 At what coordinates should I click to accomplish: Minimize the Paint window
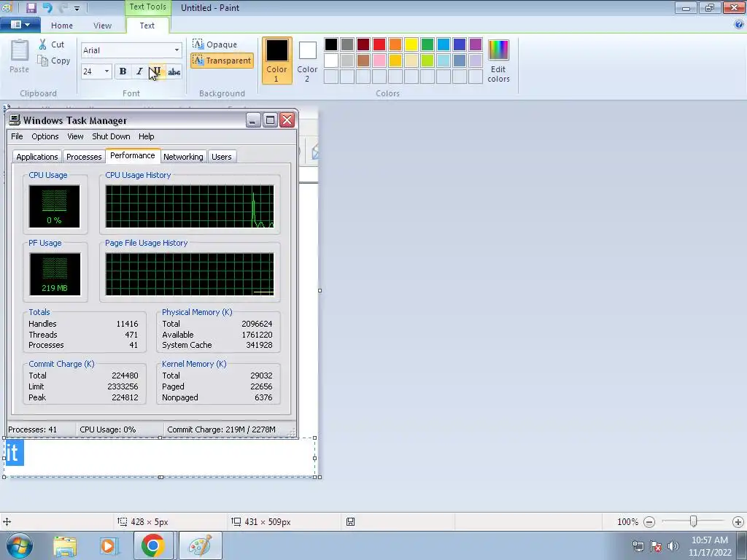[686, 7]
